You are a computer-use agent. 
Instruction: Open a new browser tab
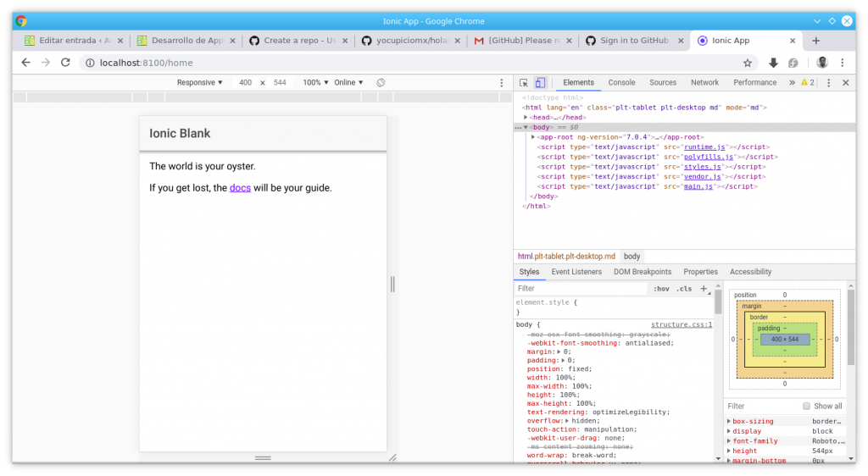(x=816, y=41)
